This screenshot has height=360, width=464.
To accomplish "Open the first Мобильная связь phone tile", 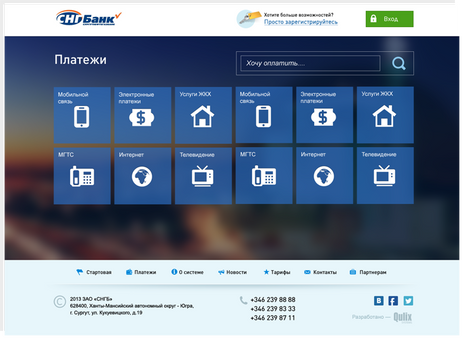I will click(x=82, y=115).
